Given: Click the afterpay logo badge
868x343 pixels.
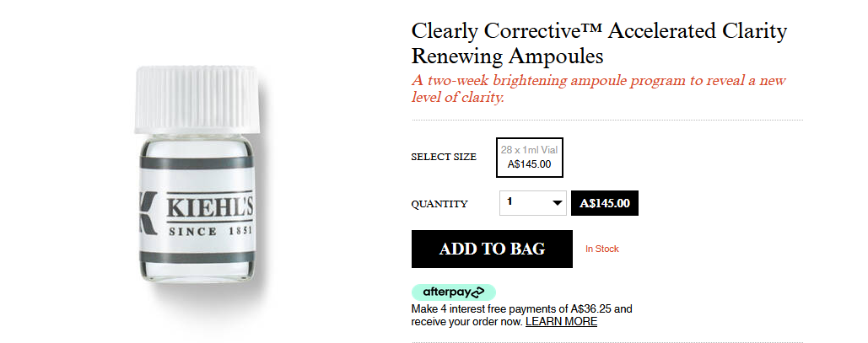Looking at the screenshot, I should pyautogui.click(x=453, y=292).
